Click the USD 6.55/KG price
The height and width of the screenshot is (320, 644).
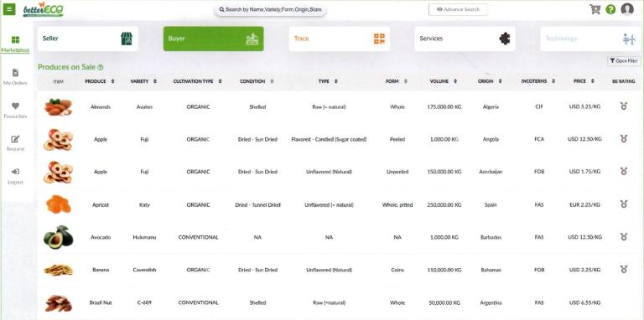584,302
